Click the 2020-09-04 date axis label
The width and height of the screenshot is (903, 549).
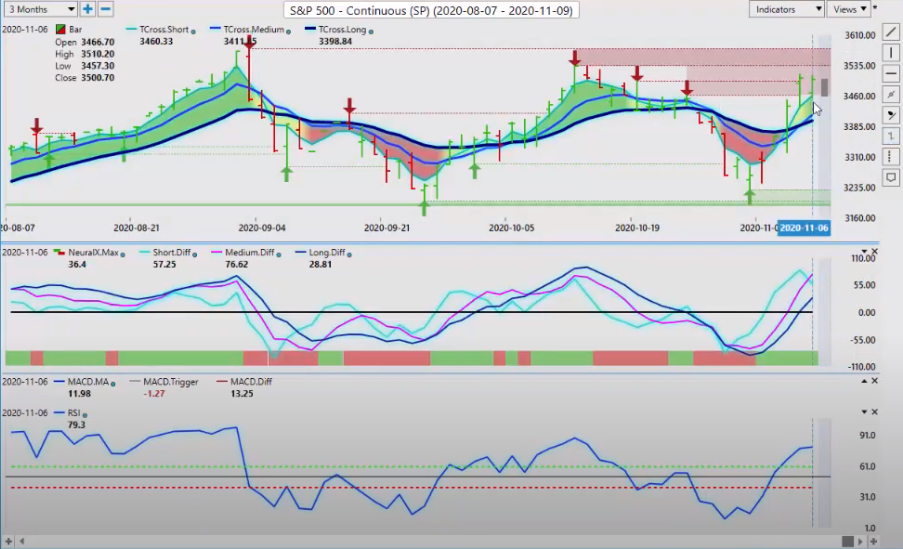[262, 228]
